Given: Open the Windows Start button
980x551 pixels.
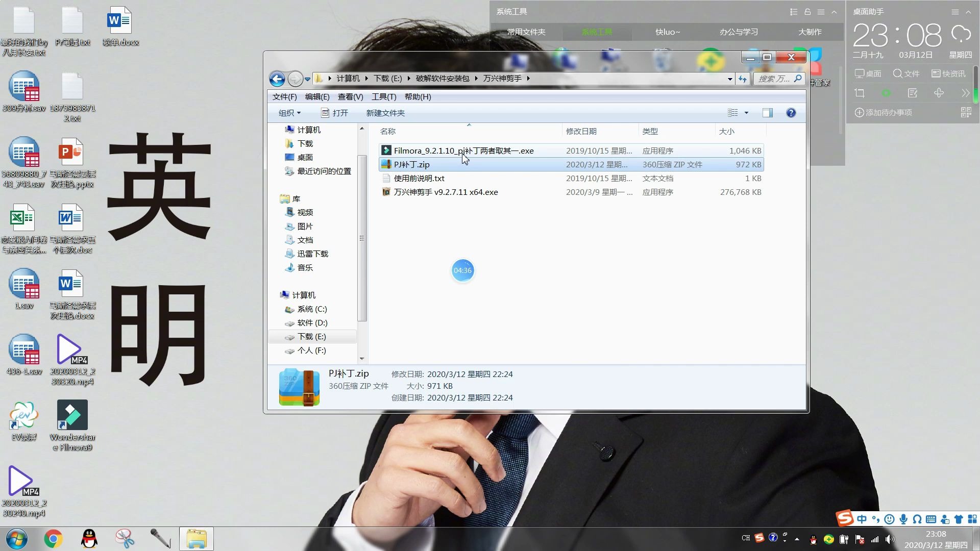Looking at the screenshot, I should [x=17, y=539].
